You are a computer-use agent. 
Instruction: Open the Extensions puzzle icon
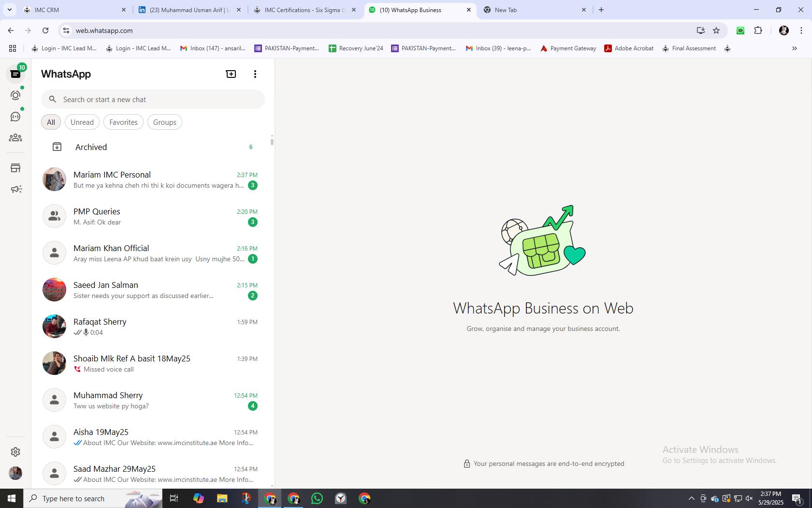758,30
